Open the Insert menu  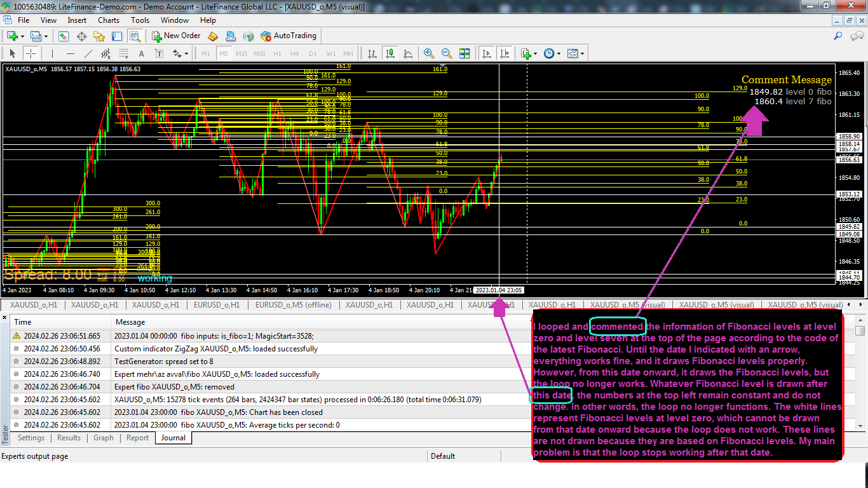[77, 20]
